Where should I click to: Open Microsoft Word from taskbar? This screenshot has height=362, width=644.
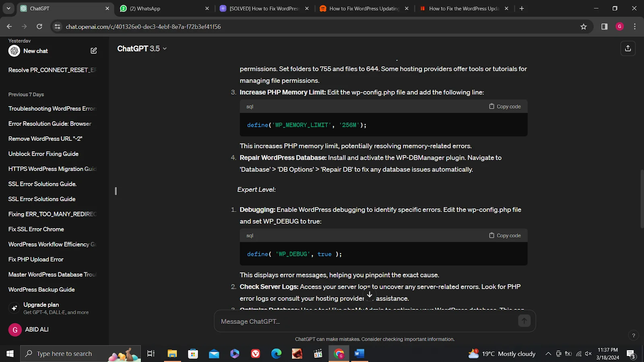point(359,354)
